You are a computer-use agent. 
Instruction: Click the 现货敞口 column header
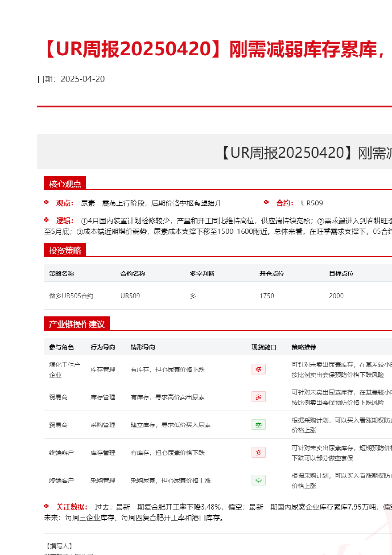pos(264,347)
